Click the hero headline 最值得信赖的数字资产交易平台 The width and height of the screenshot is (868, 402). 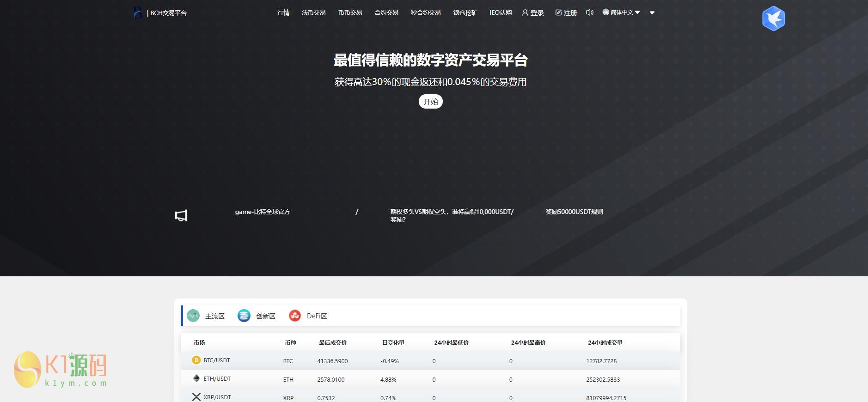(x=431, y=60)
